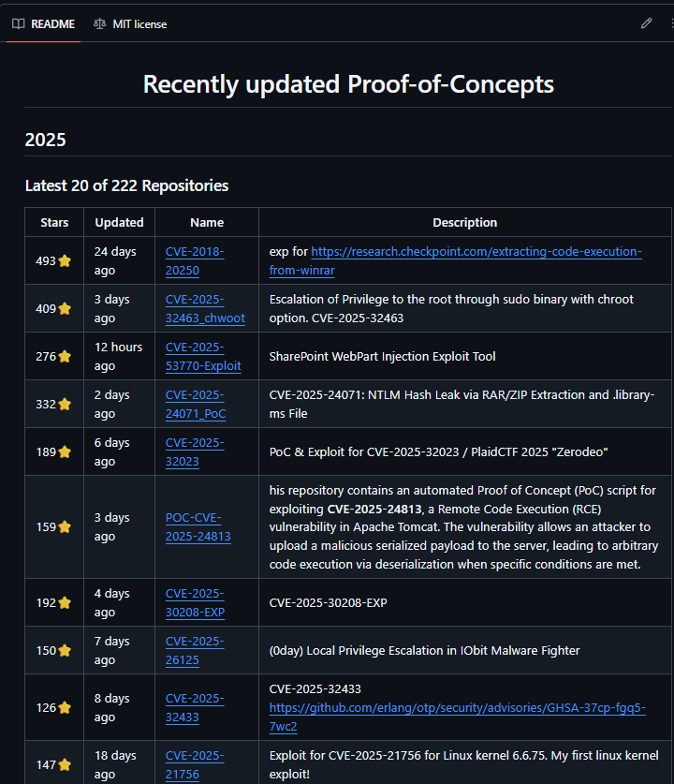This screenshot has width=674, height=784.
Task: Click the star icon next to 159
Action: coord(65,527)
